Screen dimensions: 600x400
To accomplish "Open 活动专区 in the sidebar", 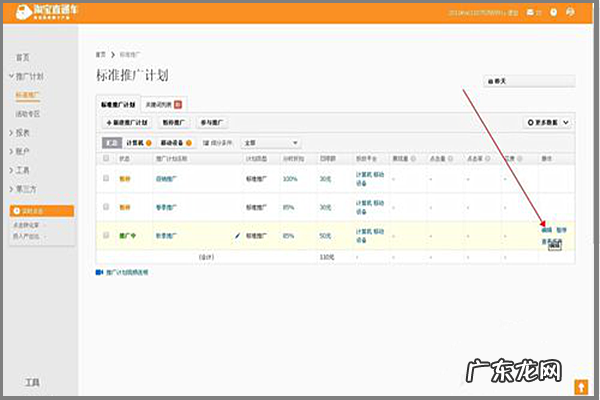I will pos(28,114).
